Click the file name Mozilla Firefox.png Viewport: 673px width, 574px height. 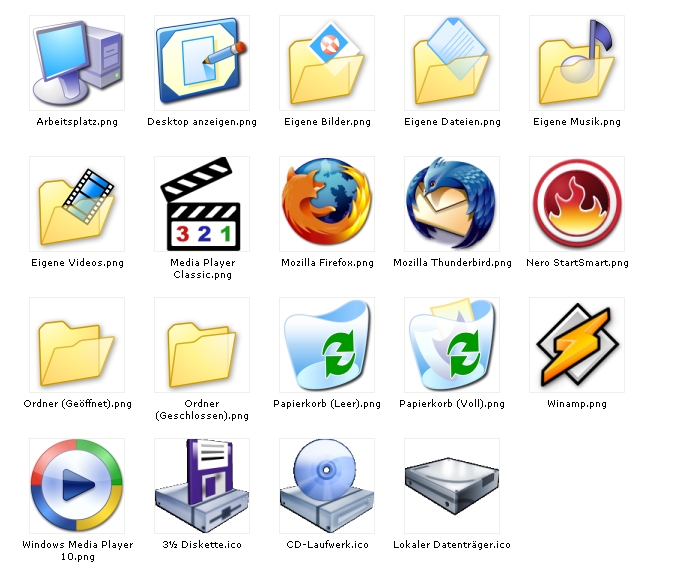[327, 263]
